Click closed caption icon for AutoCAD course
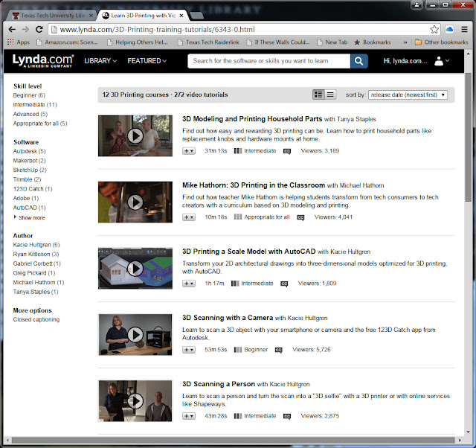The image size is (476, 448). (284, 284)
